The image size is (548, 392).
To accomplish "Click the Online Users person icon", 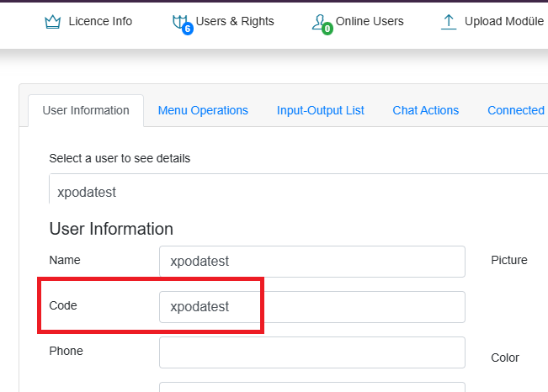I will tap(318, 22).
